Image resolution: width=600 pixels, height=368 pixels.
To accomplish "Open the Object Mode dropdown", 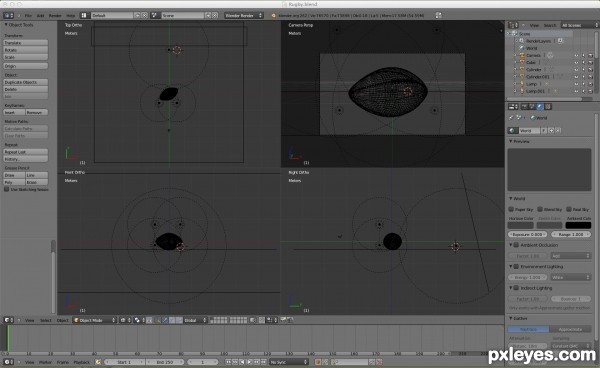I will tap(95, 320).
